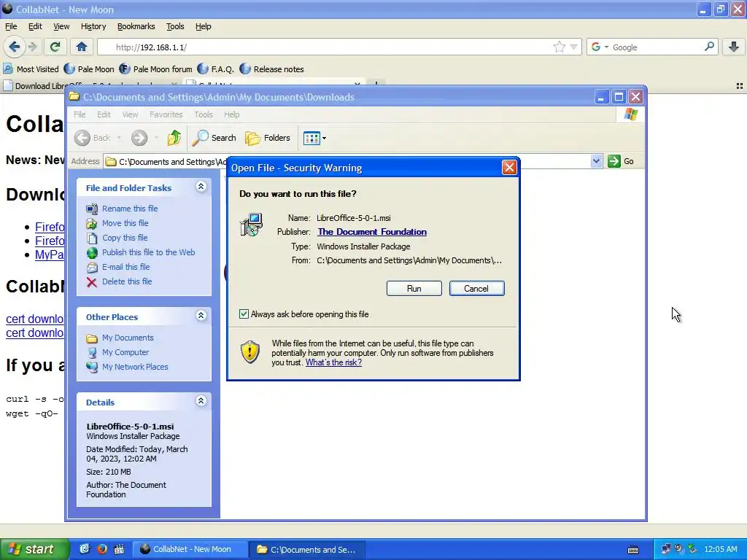This screenshot has width=747, height=560.
Task: Open the Pale Moon forum bookmark
Action: [x=156, y=69]
